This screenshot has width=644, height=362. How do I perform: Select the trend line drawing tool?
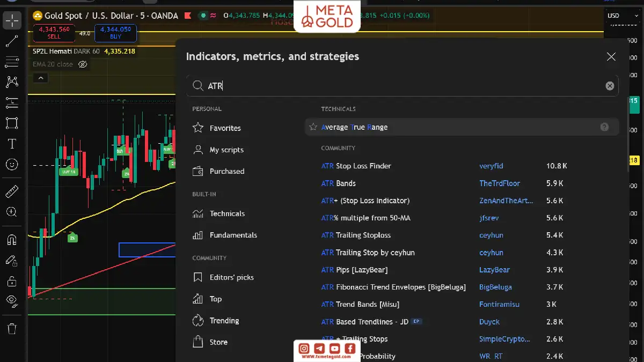[12, 41]
